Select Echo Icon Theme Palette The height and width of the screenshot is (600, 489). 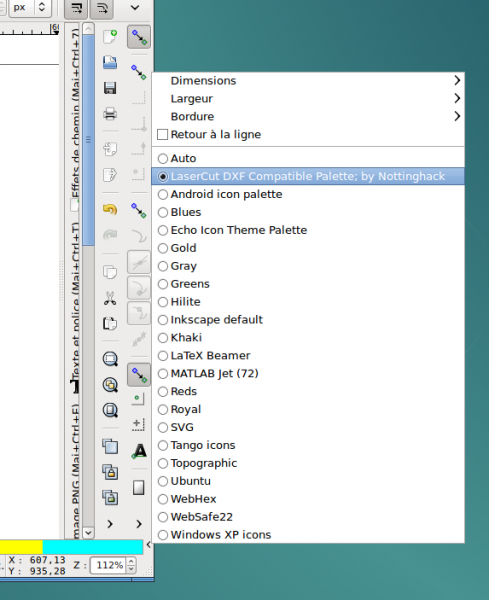(308, 230)
